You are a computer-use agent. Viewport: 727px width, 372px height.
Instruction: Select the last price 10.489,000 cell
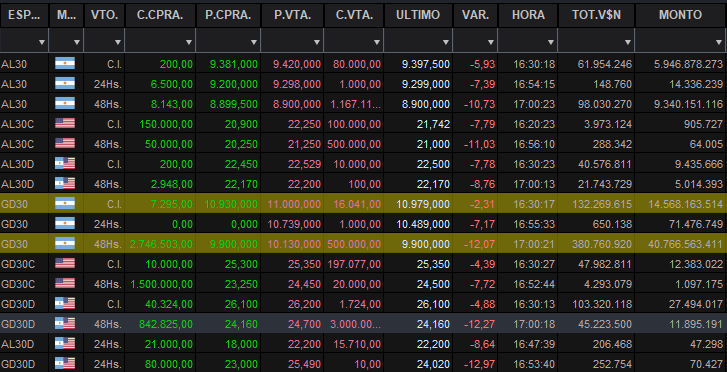click(x=418, y=224)
